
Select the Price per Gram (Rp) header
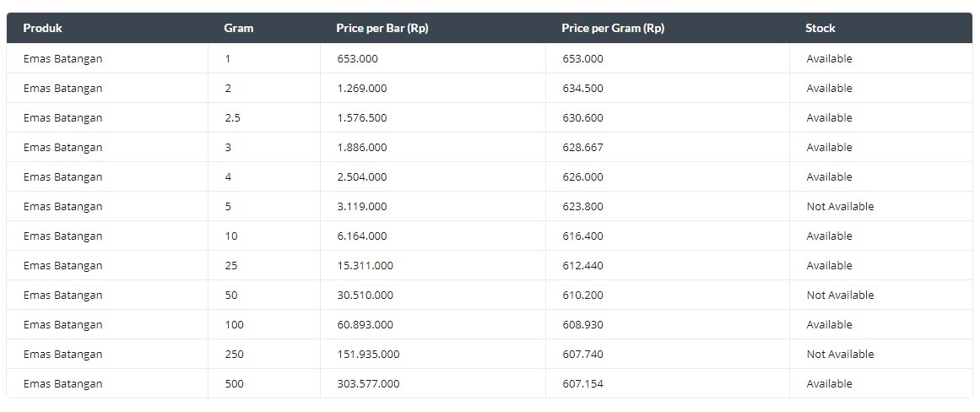(613, 28)
